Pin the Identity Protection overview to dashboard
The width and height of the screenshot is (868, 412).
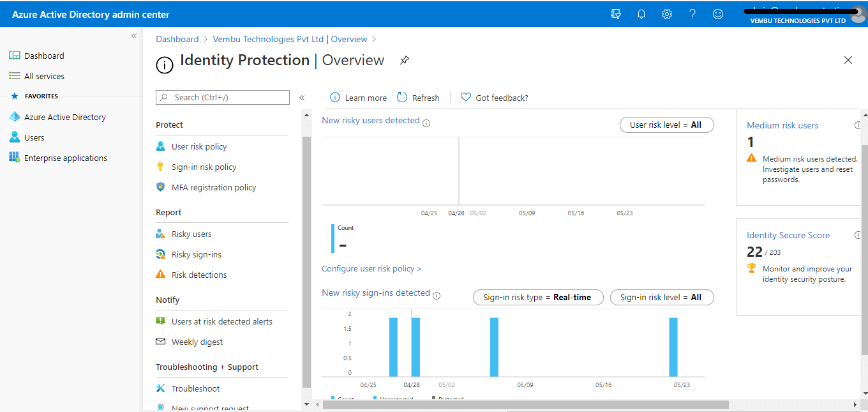(405, 59)
